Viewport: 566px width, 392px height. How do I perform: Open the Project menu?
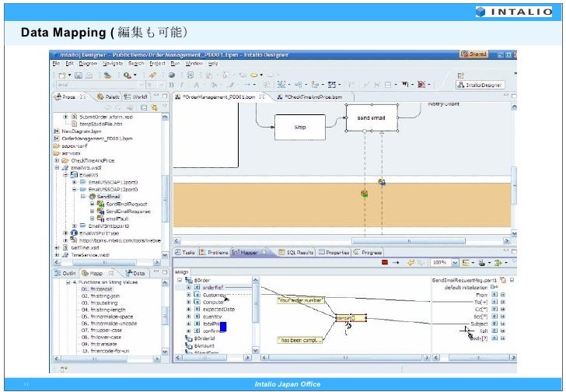point(157,64)
